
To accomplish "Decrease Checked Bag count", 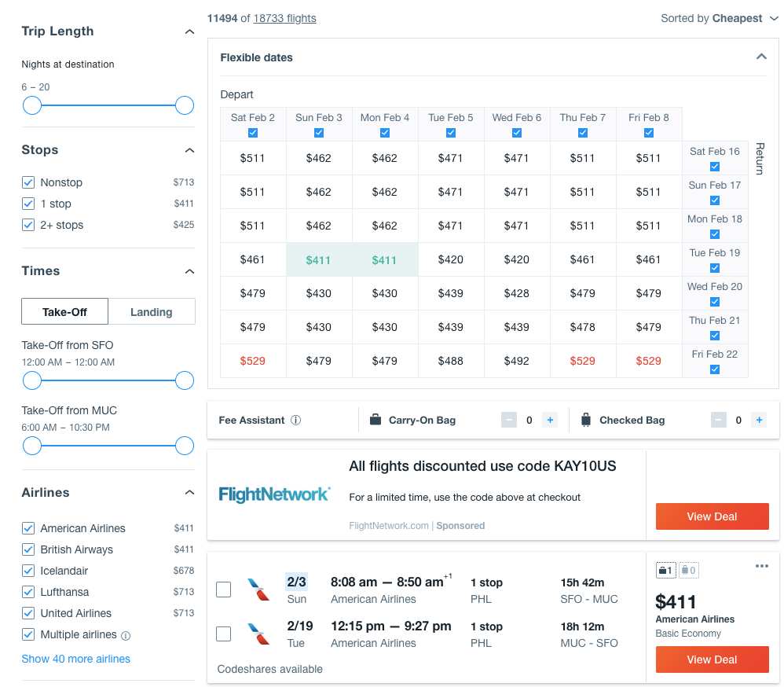I will tap(719, 420).
